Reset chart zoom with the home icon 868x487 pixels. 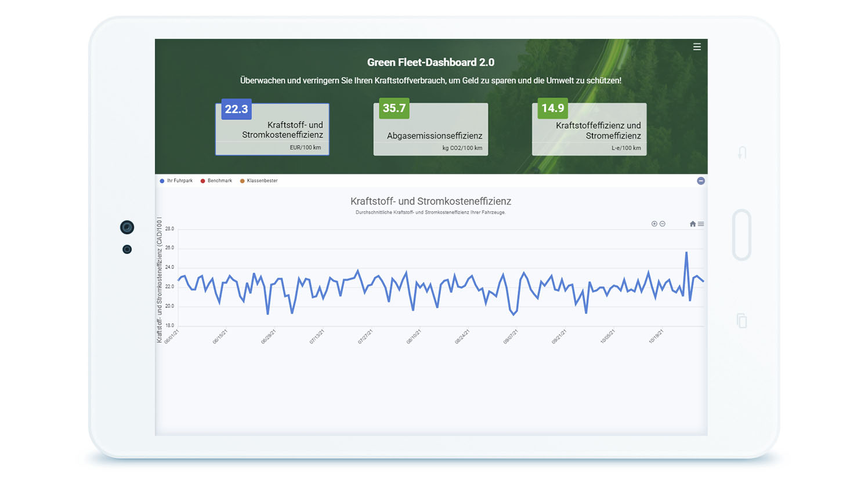[693, 224]
